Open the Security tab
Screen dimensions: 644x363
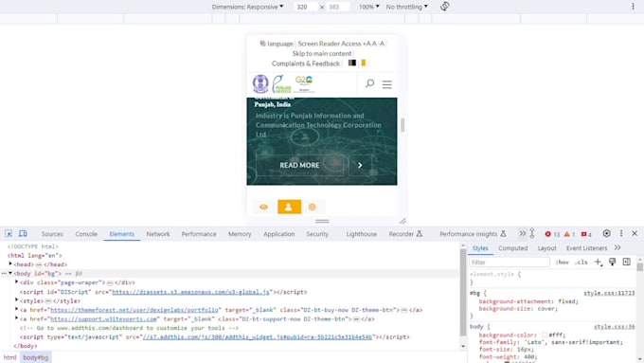[x=317, y=234]
